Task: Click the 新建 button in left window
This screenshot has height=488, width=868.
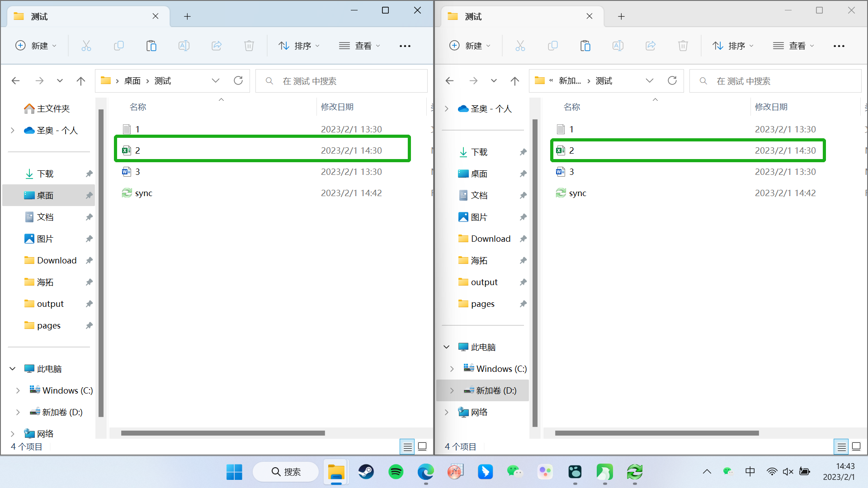Action: (x=36, y=46)
